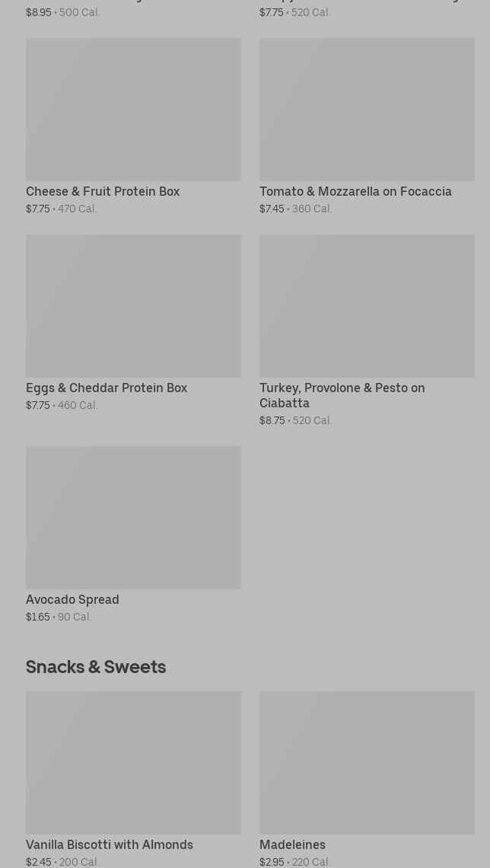Click the Cheese & Fruit Protein Box title
The image size is (490, 868).
(x=103, y=192)
